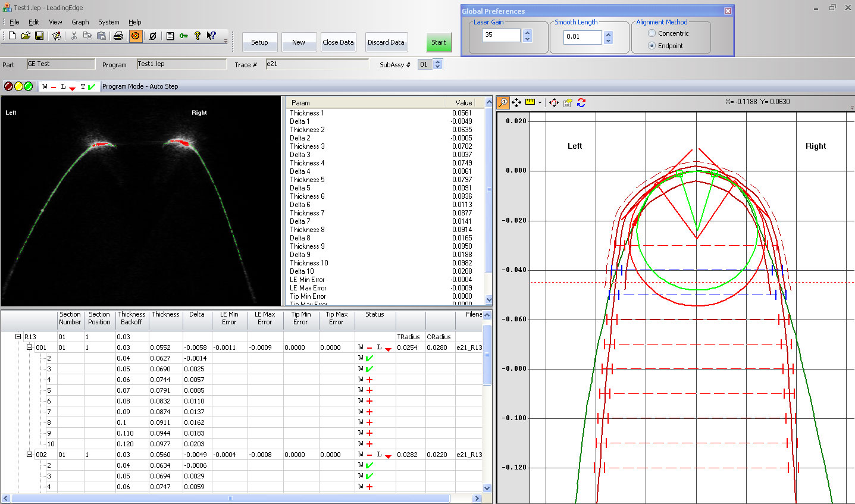Image resolution: width=855 pixels, height=504 pixels.
Task: Click the Discard Data button
Action: pos(386,42)
